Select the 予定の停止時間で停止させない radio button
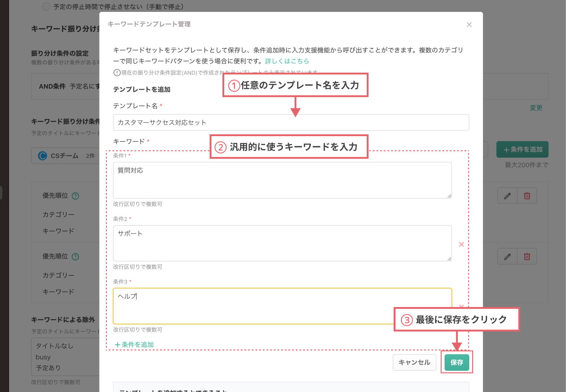The height and width of the screenshot is (392, 566). click(x=46, y=6)
